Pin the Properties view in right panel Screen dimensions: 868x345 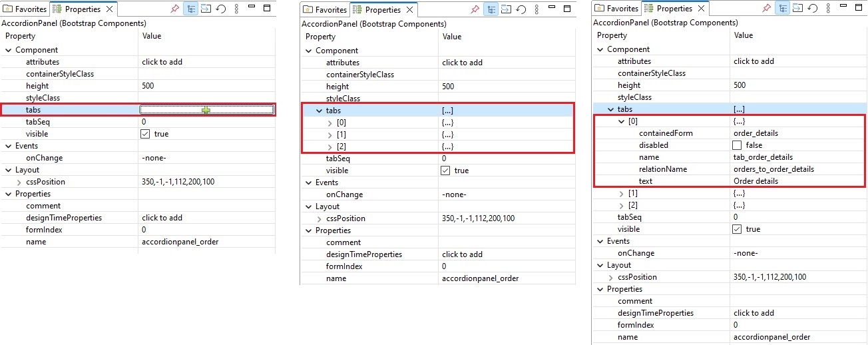pyautogui.click(x=767, y=8)
